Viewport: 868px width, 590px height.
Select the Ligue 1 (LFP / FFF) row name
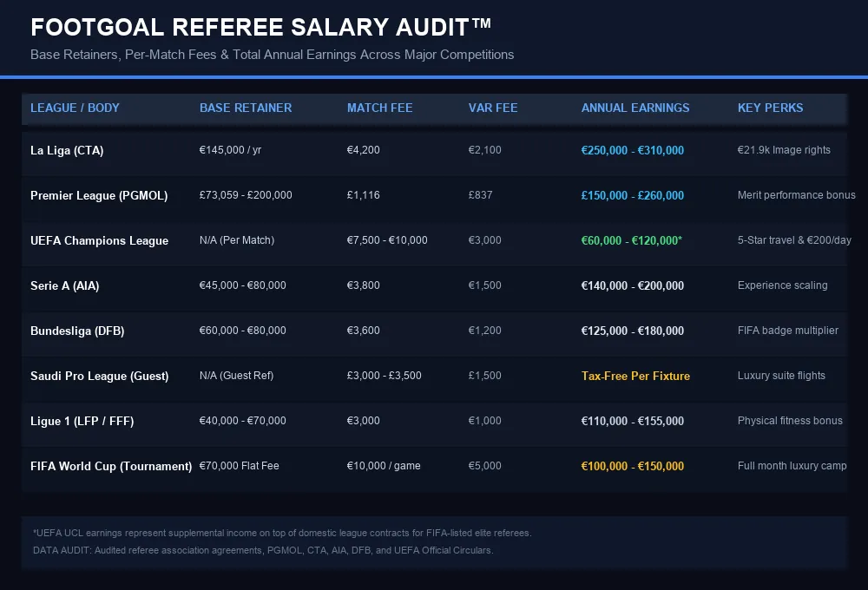[x=82, y=421]
